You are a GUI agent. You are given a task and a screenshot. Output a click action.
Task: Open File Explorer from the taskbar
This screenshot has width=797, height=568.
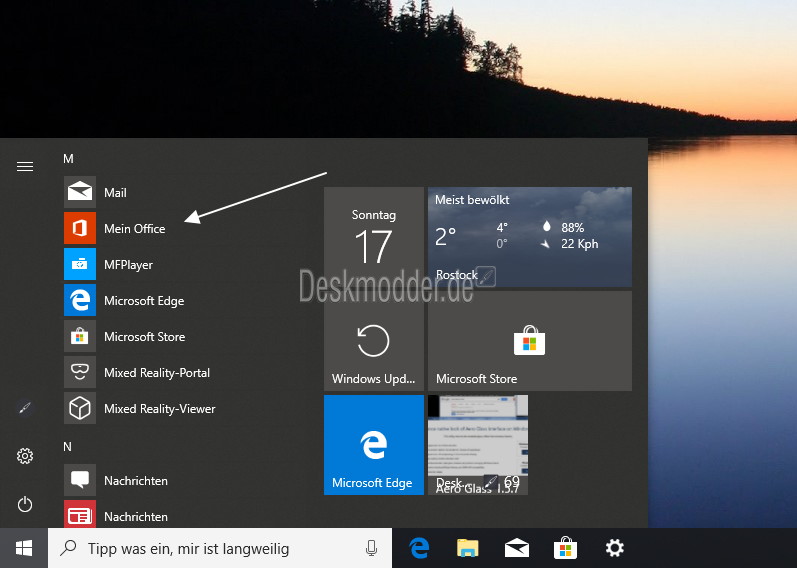pyautogui.click(x=468, y=548)
